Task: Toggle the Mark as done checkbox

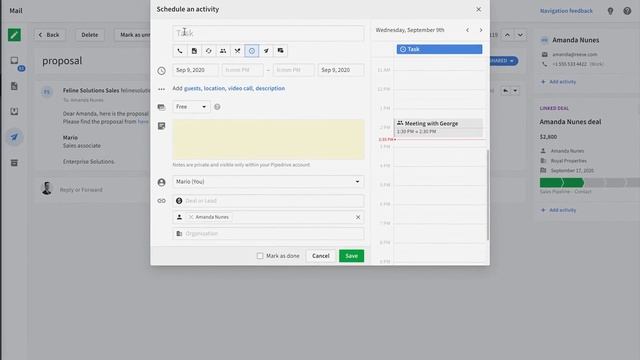Action: 260,256
